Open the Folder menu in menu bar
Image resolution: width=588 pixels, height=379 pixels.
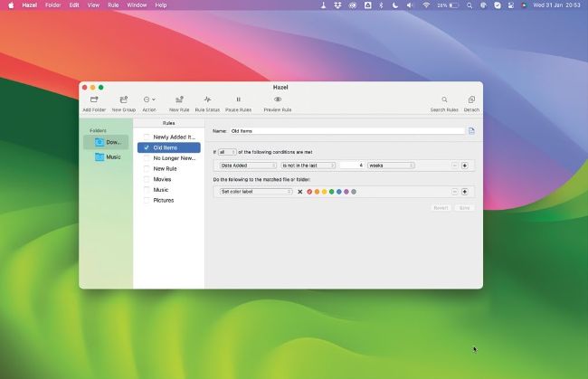(53, 5)
